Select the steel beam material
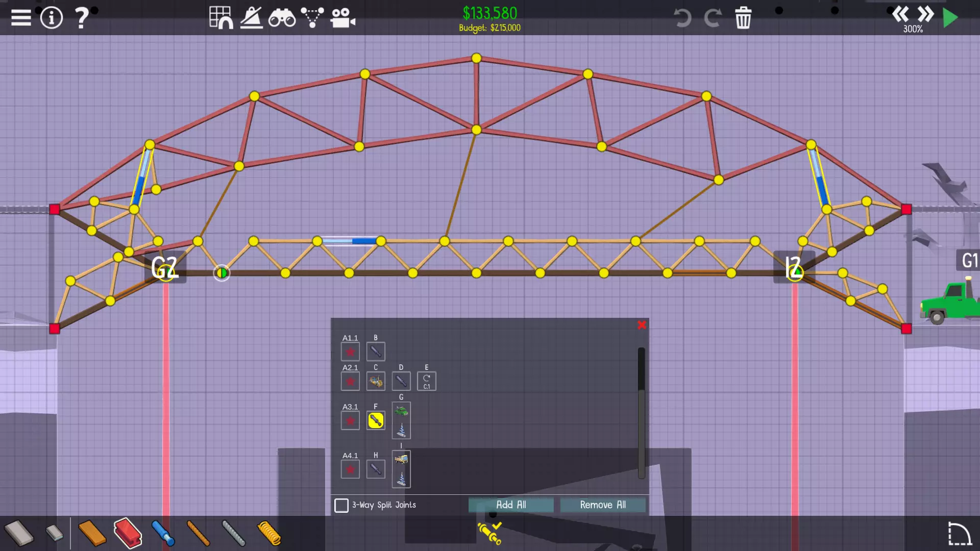This screenshot has height=551, width=980. coord(127,534)
